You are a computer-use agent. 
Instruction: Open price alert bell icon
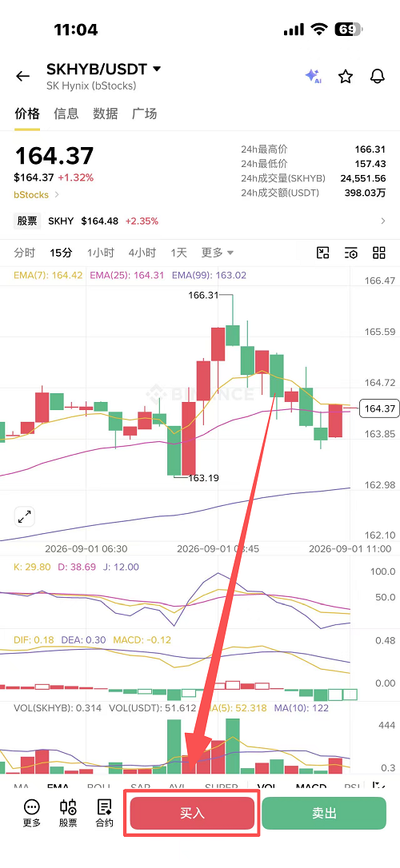(x=378, y=77)
